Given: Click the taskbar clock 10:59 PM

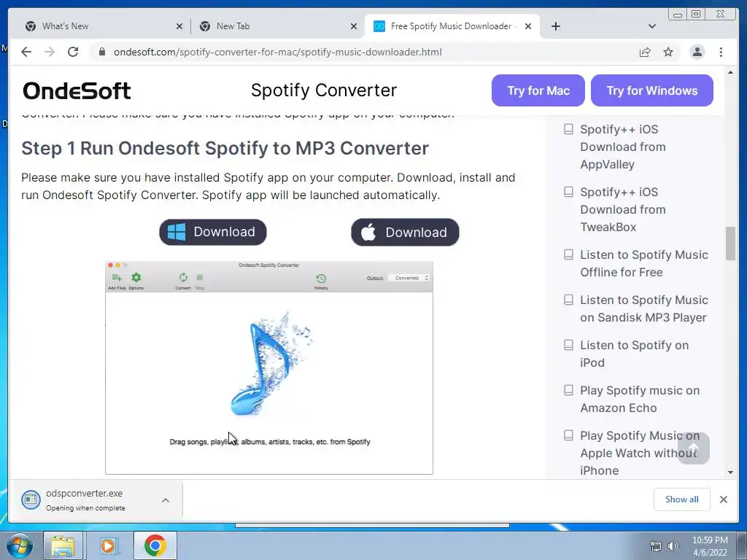Looking at the screenshot, I should tap(710, 540).
